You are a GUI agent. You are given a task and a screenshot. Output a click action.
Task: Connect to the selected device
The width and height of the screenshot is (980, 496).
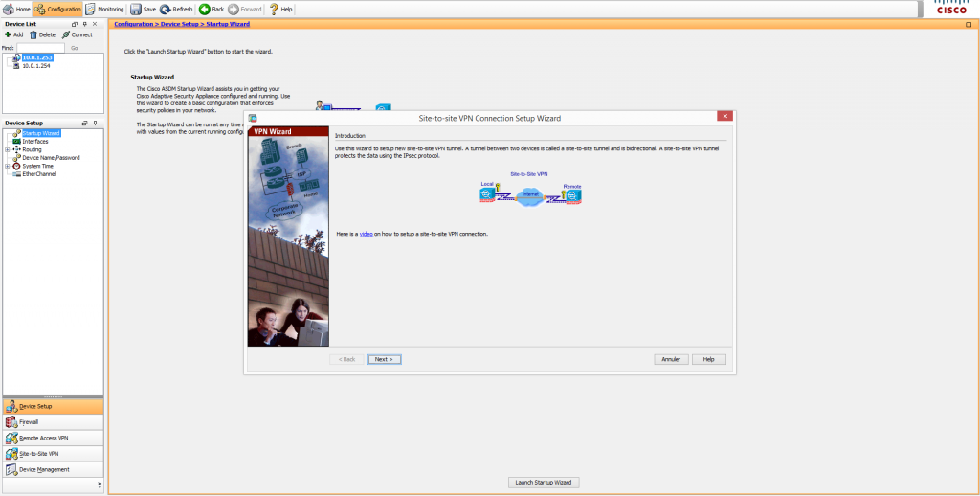point(77,35)
